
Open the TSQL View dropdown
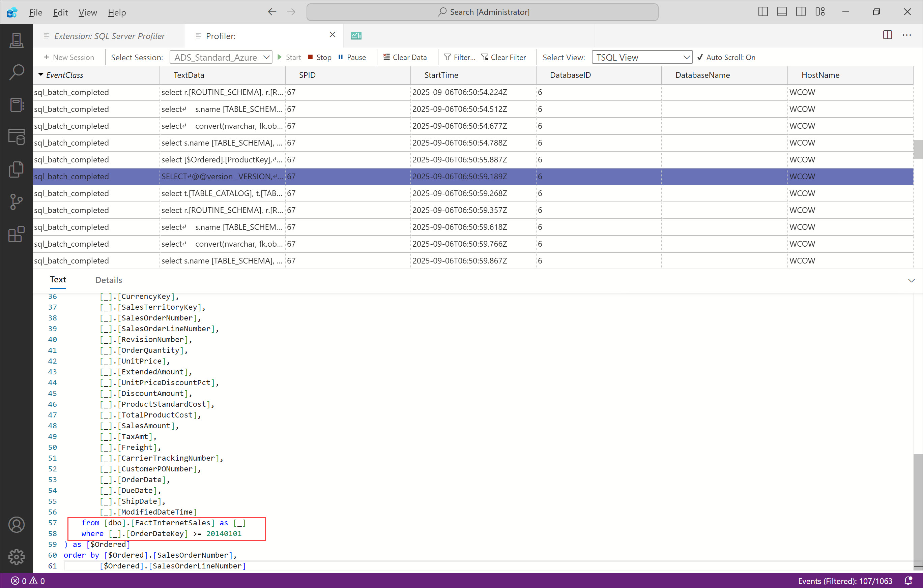(642, 58)
